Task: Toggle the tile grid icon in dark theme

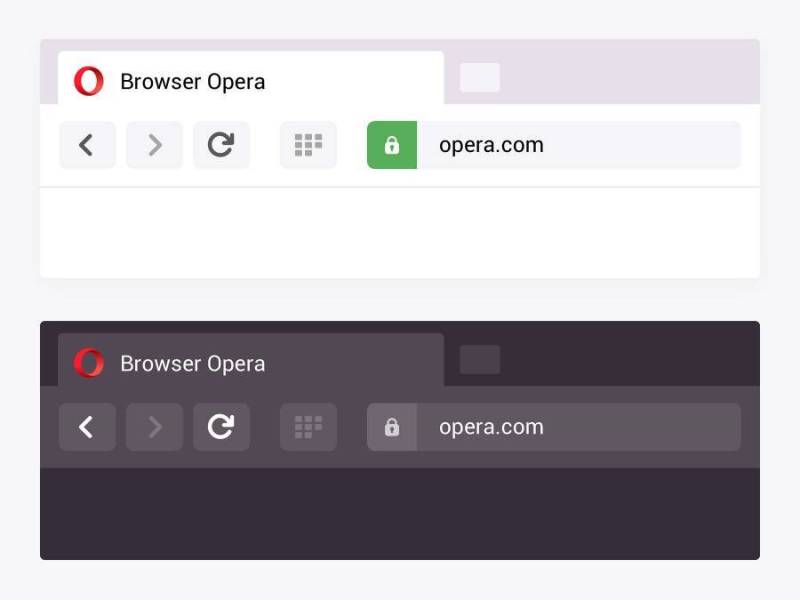Action: pyautogui.click(x=307, y=427)
